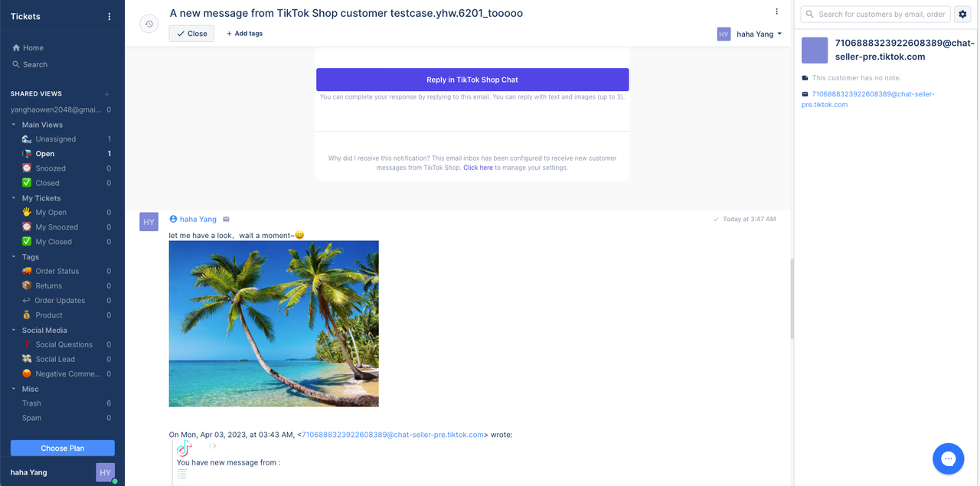This screenshot has height=486, width=980.
Task: Open the live chat bubble widget
Action: [948, 458]
